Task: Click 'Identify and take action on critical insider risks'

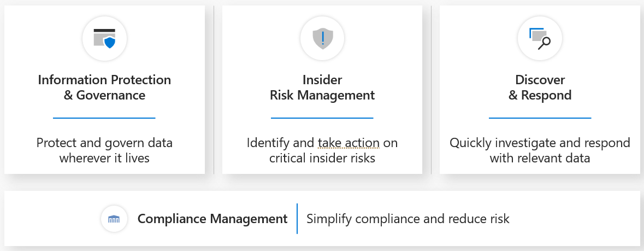Action: [x=322, y=151]
